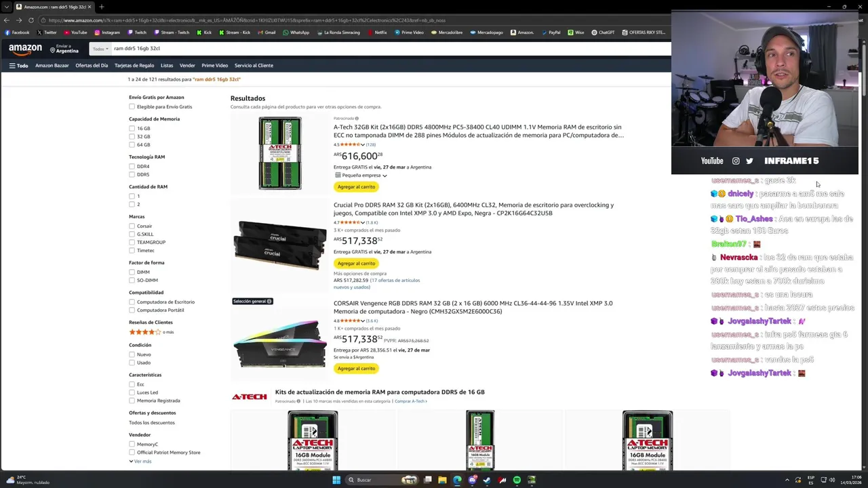Viewport: 868px width, 488px height.
Task: Click the Amazon logo
Action: [25, 49]
